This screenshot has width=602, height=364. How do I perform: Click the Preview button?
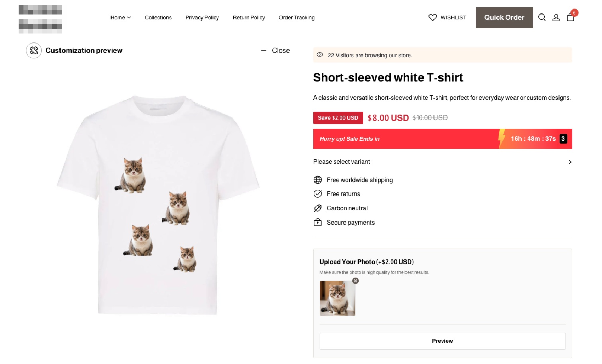[442, 341]
